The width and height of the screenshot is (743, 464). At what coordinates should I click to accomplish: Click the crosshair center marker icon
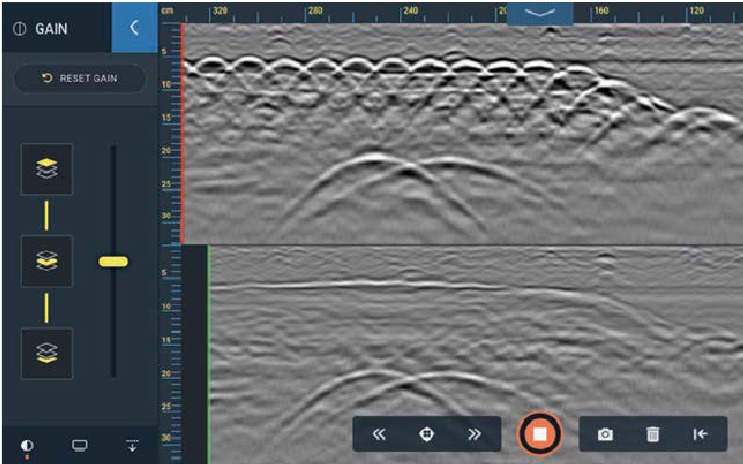426,434
